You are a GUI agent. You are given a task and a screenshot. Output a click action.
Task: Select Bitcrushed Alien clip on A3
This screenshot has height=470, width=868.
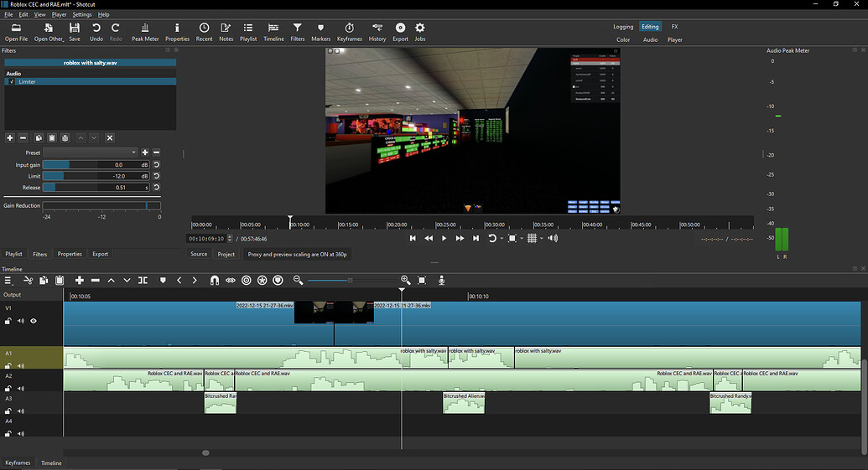click(464, 402)
